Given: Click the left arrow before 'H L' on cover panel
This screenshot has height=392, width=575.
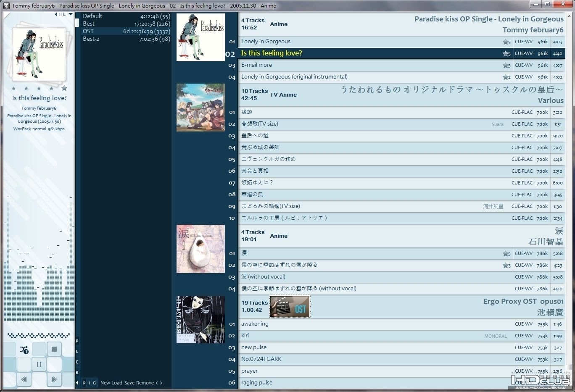Looking at the screenshot, I should click(56, 14).
